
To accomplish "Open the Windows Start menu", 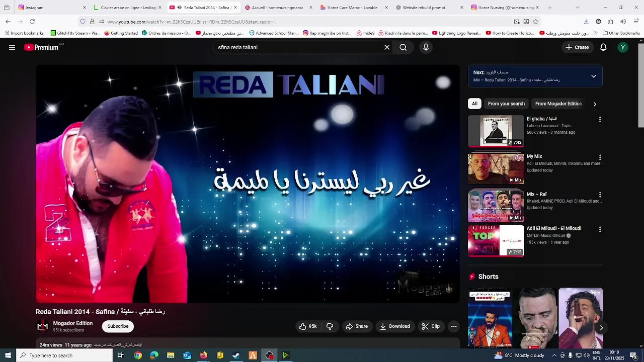I will (x=8, y=355).
